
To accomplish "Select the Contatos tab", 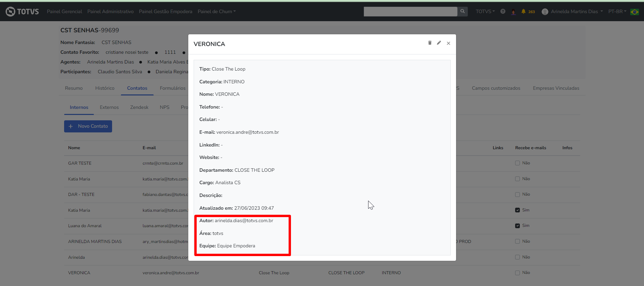I will (137, 88).
